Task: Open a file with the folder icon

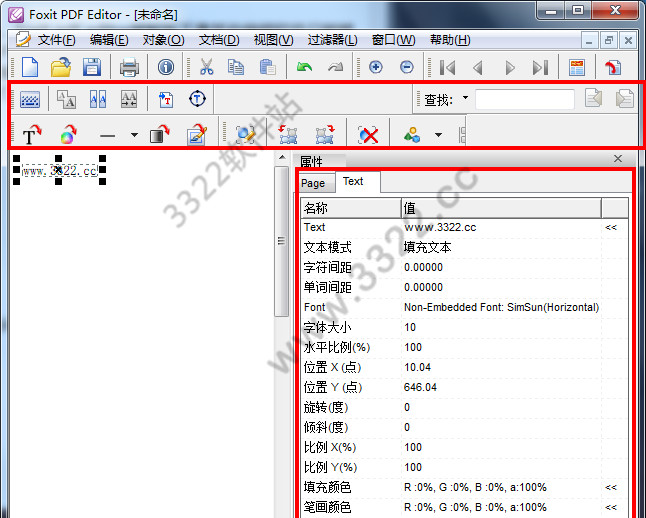Action: click(61, 67)
